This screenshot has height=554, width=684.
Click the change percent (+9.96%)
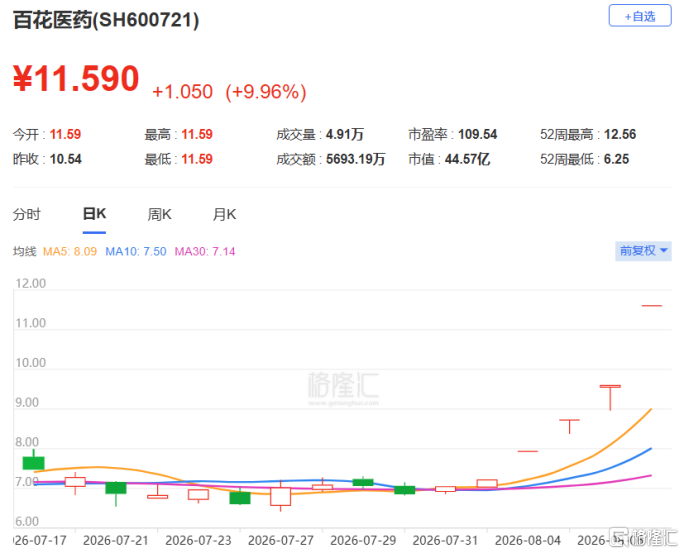coord(266,92)
